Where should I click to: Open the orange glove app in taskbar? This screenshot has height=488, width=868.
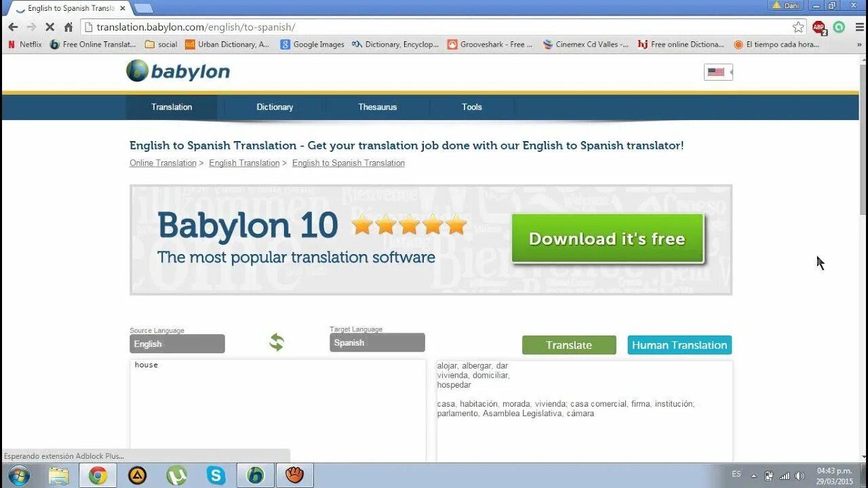coord(294,475)
